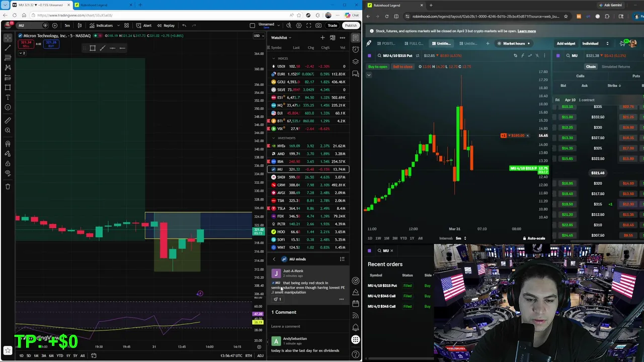This screenshot has height=362, width=644.
Task: Click the 321.26 BUY button on chart
Action: [51, 44]
